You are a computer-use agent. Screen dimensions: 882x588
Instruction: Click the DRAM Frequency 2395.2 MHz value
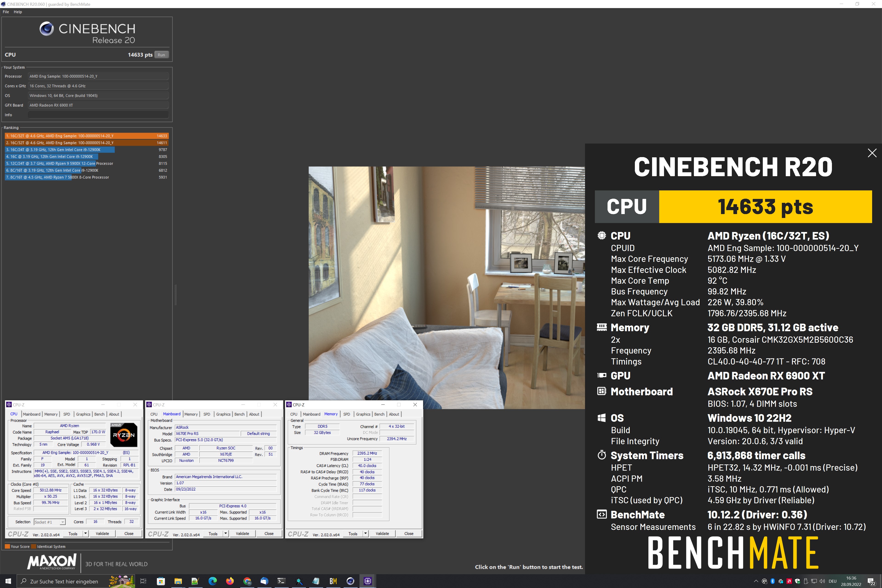(x=367, y=453)
